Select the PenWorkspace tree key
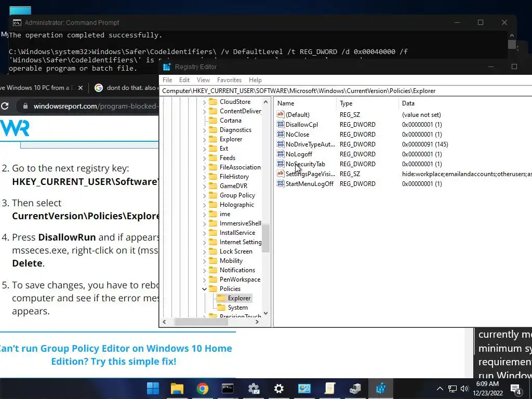Screen dimensions: 532x399 pyautogui.click(x=240, y=280)
